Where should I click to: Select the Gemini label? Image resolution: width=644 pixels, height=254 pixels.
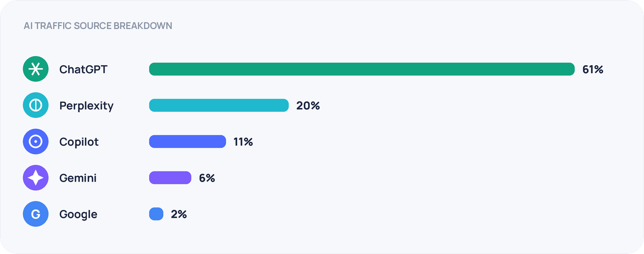[x=78, y=178]
